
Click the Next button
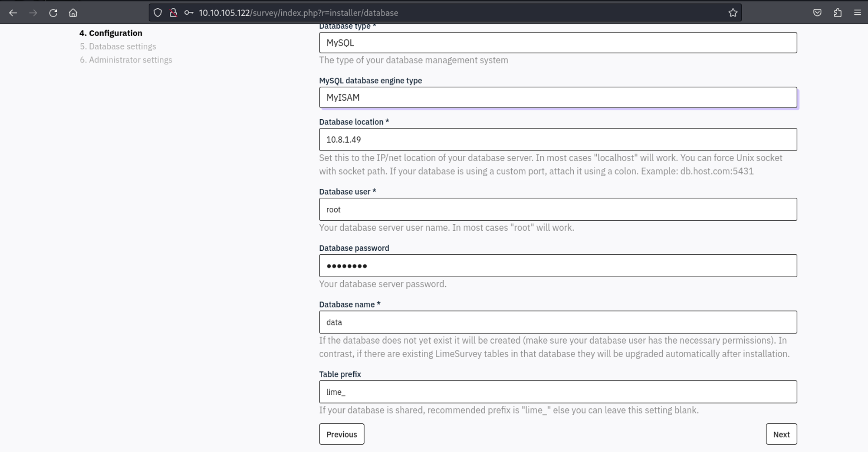781,434
